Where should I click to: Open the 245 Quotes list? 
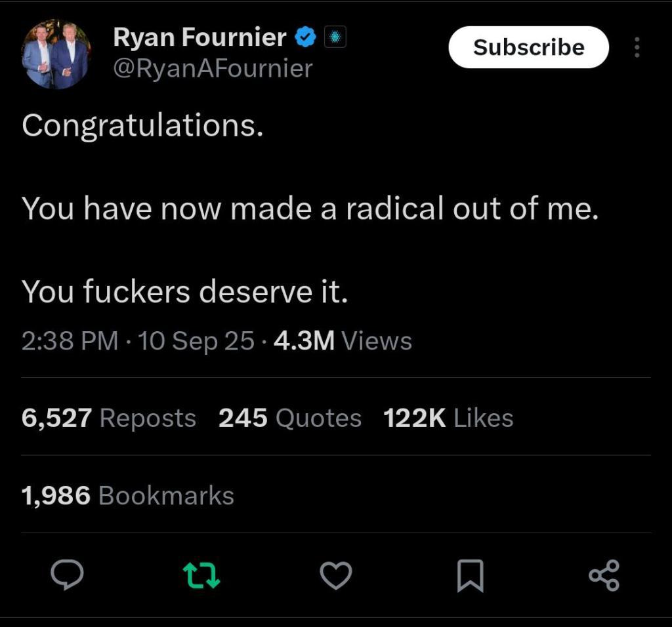click(x=290, y=418)
